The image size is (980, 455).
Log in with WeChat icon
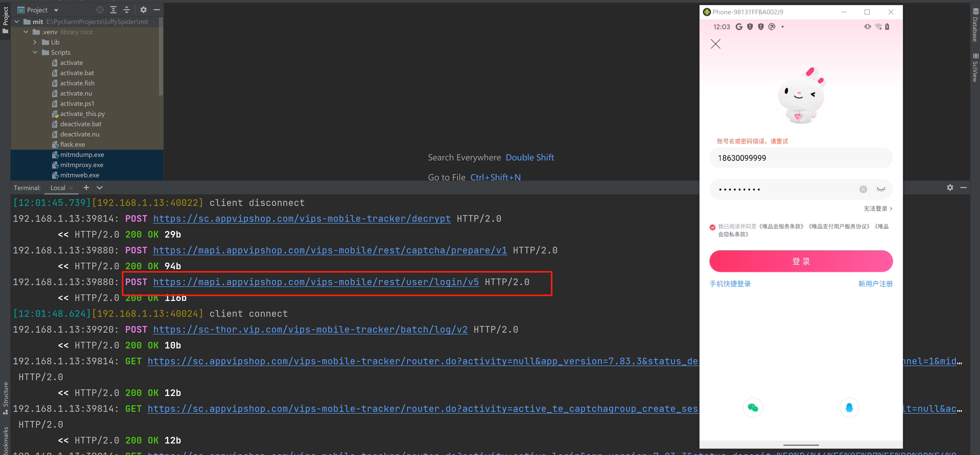point(752,408)
